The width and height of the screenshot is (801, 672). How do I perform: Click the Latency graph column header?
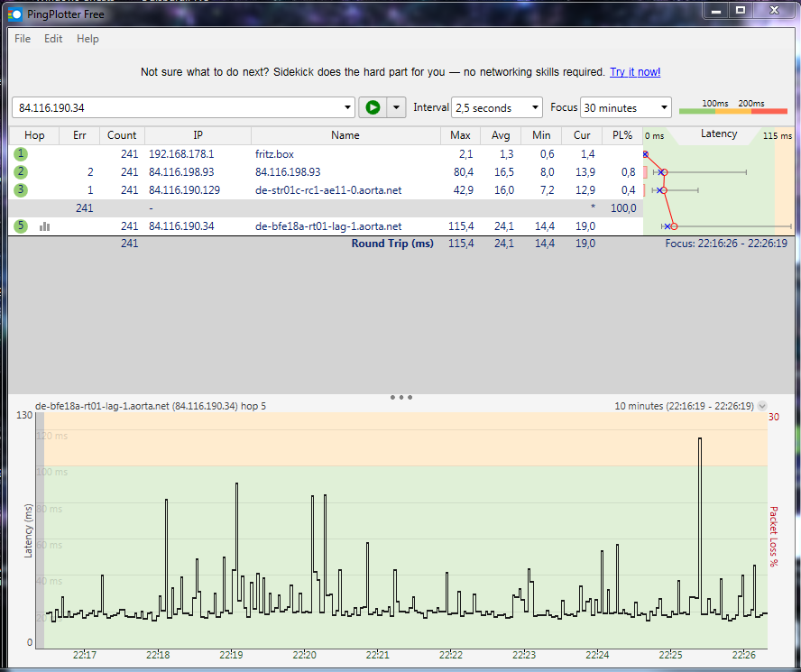pos(718,134)
